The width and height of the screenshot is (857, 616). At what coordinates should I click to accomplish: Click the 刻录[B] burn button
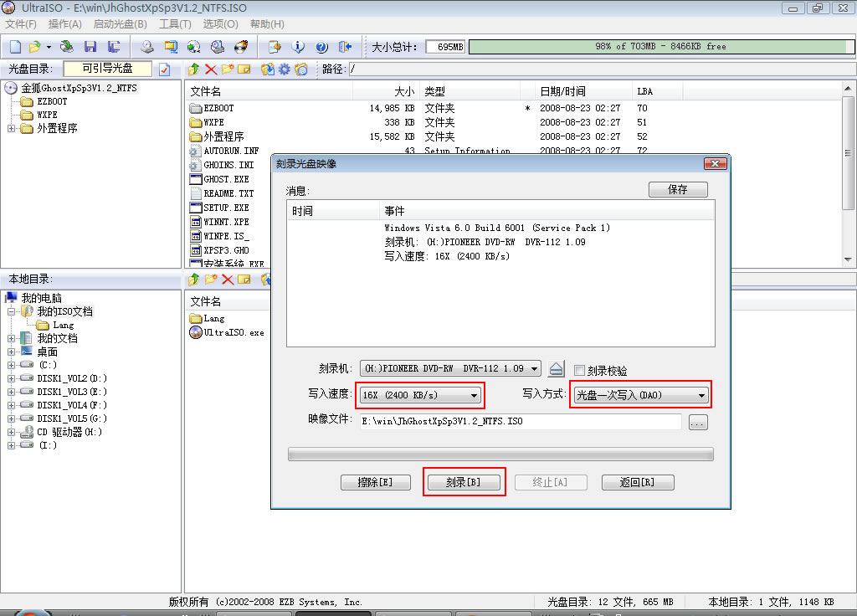[x=464, y=482]
